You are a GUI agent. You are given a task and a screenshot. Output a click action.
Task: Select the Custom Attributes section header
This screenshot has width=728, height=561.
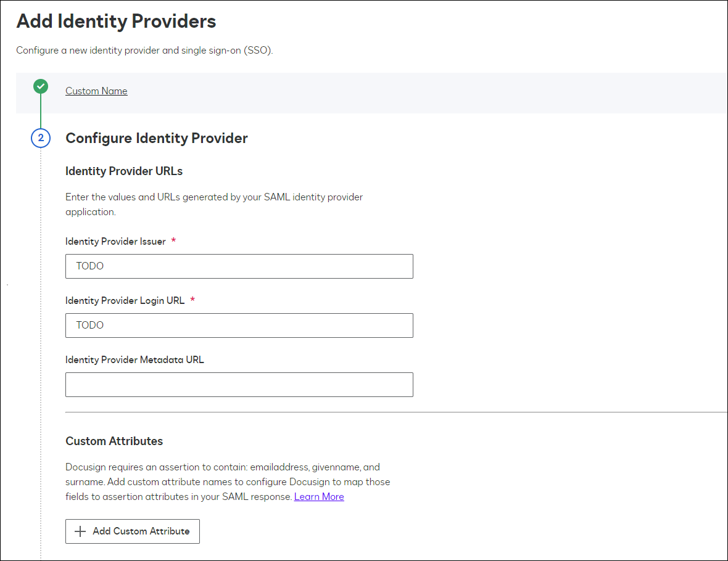[114, 441]
